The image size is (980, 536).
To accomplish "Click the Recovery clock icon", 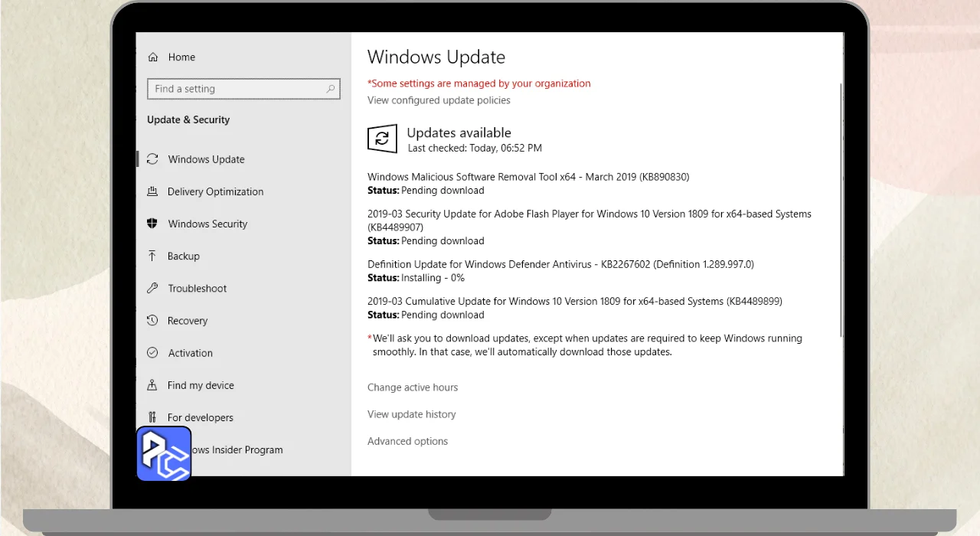I will (152, 321).
